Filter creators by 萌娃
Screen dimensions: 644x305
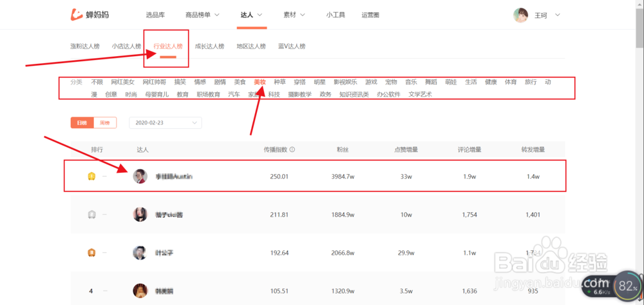click(451, 82)
